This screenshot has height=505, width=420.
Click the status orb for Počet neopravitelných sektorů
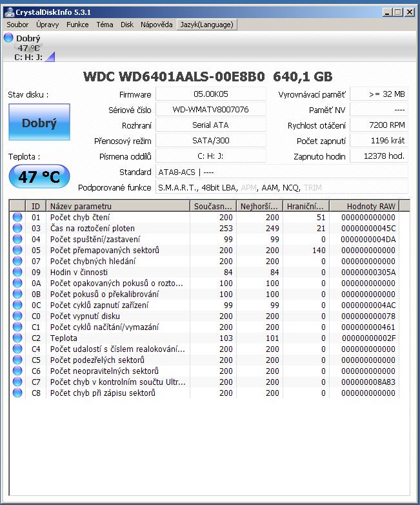17,371
